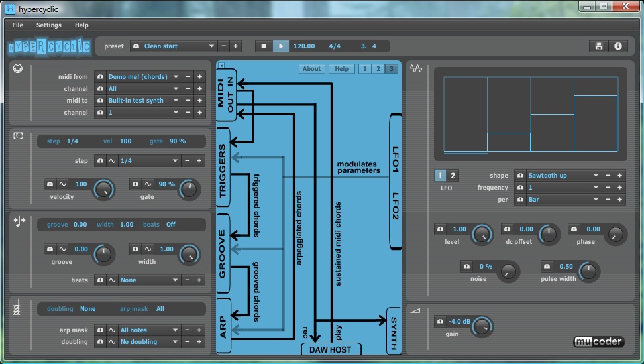644x364 pixels.
Task: Start playback with the play button
Action: pos(281,46)
